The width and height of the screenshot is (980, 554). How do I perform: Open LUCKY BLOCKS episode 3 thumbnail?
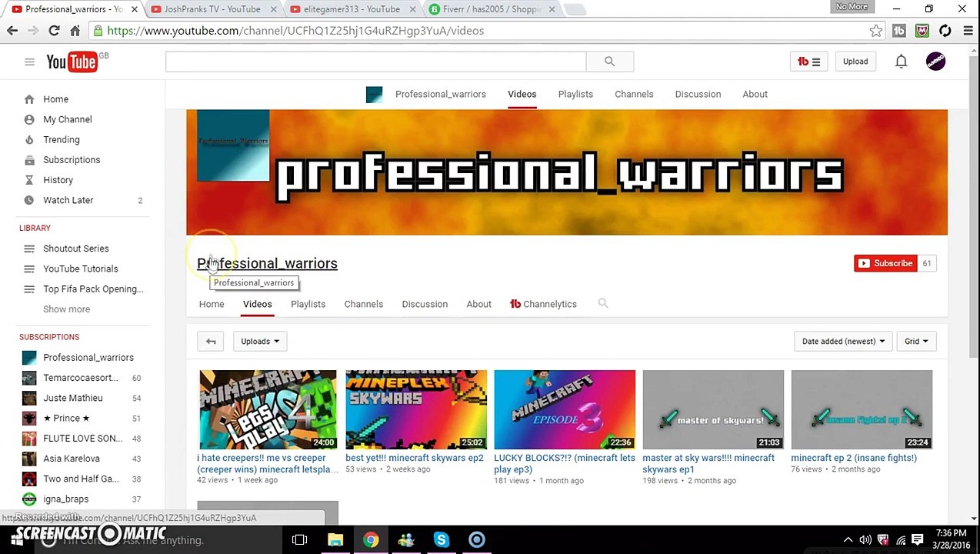[x=565, y=409]
